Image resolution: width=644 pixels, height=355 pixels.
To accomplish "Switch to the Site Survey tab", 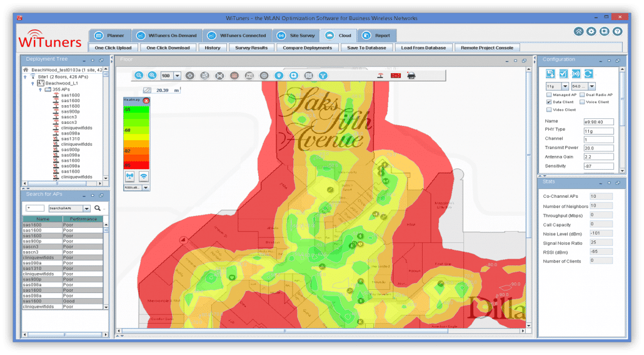I will 296,36.
